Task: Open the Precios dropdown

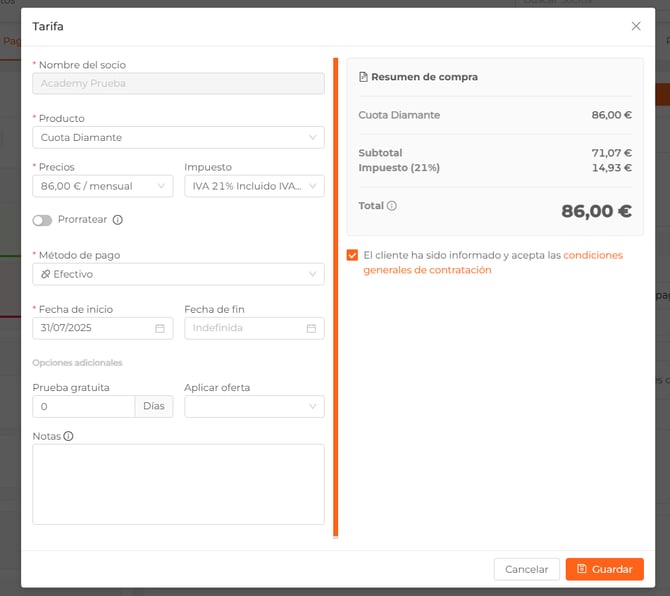Action: (102, 186)
